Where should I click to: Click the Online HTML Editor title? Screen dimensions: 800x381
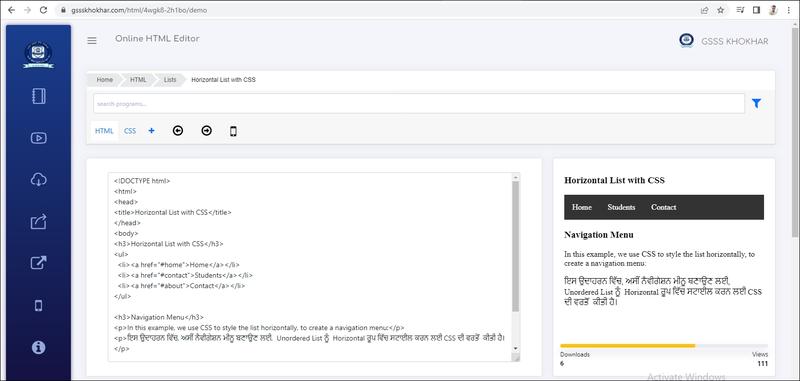coord(157,39)
